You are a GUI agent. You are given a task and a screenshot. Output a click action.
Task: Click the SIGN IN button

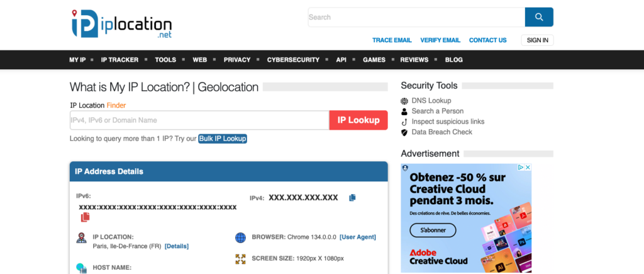(537, 40)
